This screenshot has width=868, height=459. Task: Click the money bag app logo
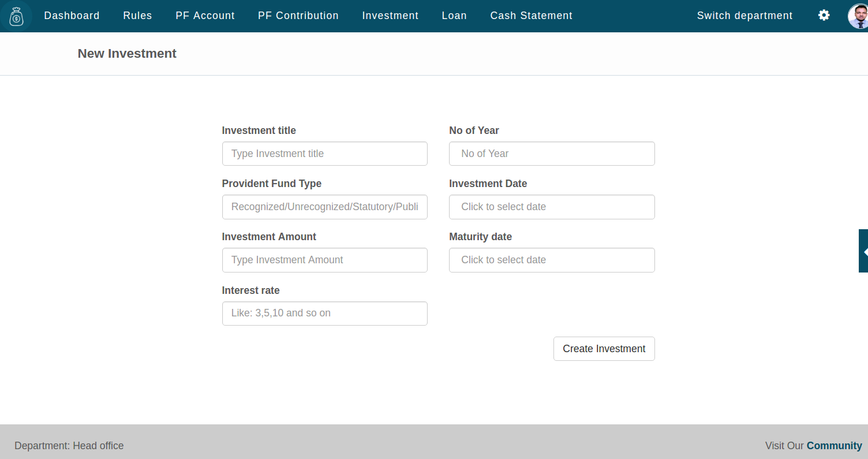point(16,16)
